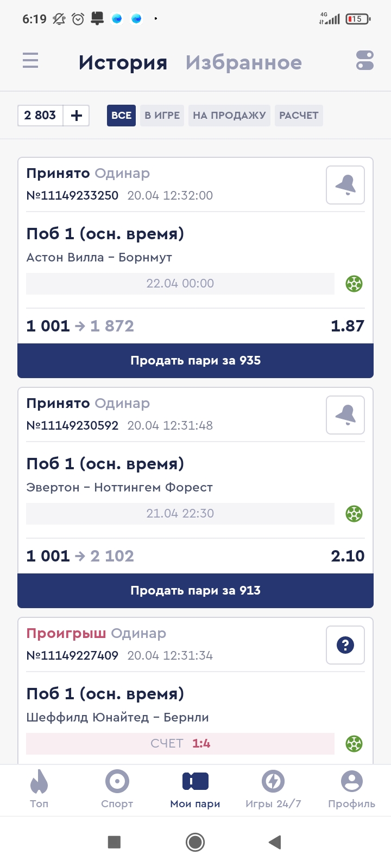Viewport: 391px width, 868px height.
Task: Filter bets by В ИГРЕ
Action: point(162,116)
